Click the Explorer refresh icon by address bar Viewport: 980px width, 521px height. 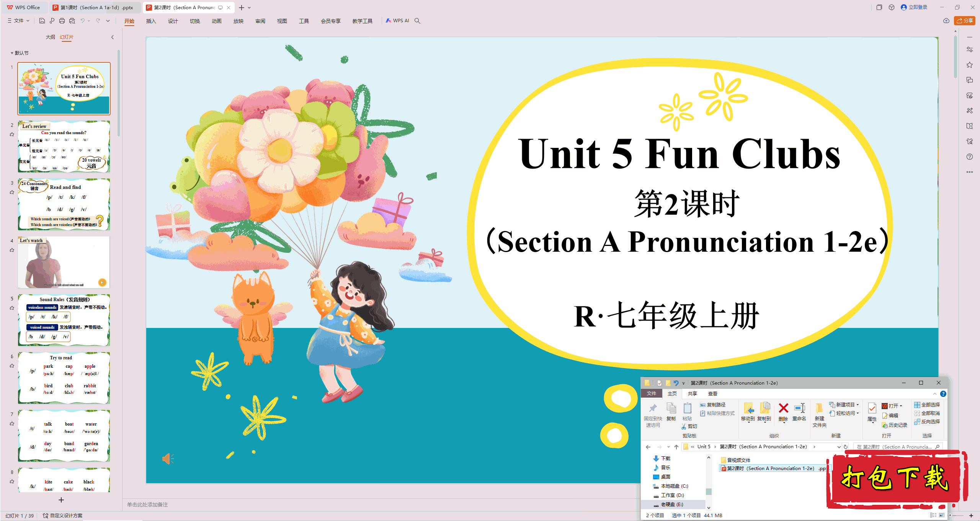pyautogui.click(x=846, y=447)
